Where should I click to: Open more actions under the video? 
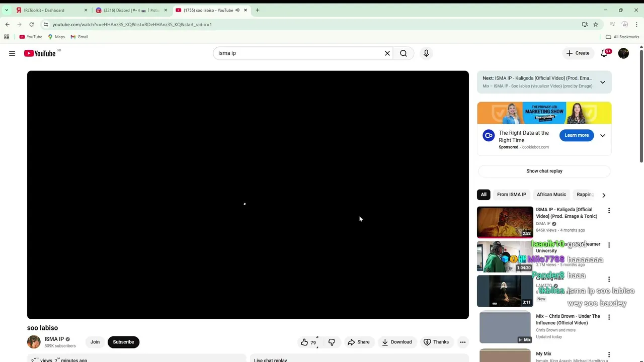coord(463,342)
